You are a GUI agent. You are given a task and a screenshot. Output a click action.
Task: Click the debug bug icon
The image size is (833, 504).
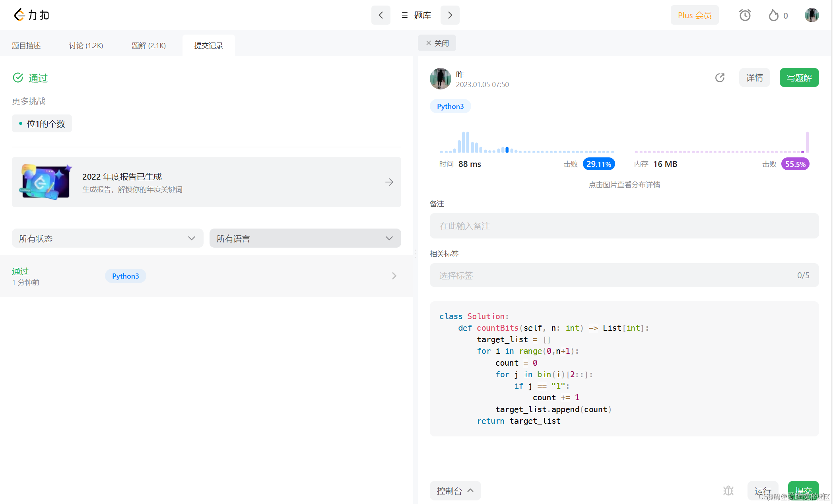(x=728, y=491)
